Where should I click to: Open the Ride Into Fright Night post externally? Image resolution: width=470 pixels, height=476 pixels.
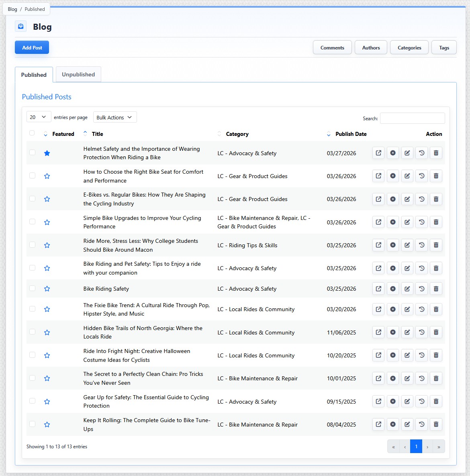(x=378, y=355)
